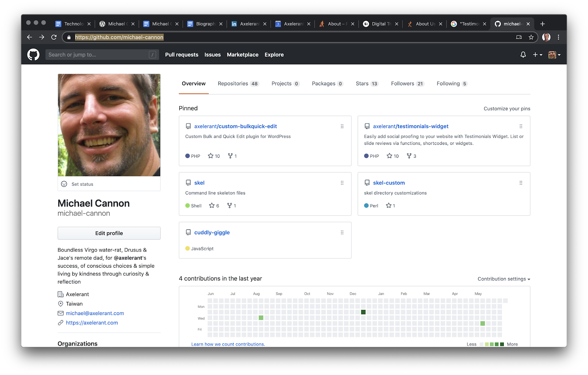Open skel-custom repository link
Viewport: 588px width, 375px height.
[389, 183]
